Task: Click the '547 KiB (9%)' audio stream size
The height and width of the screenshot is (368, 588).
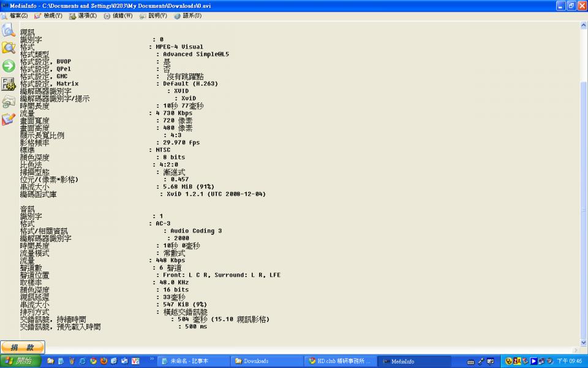Action: [185, 305]
